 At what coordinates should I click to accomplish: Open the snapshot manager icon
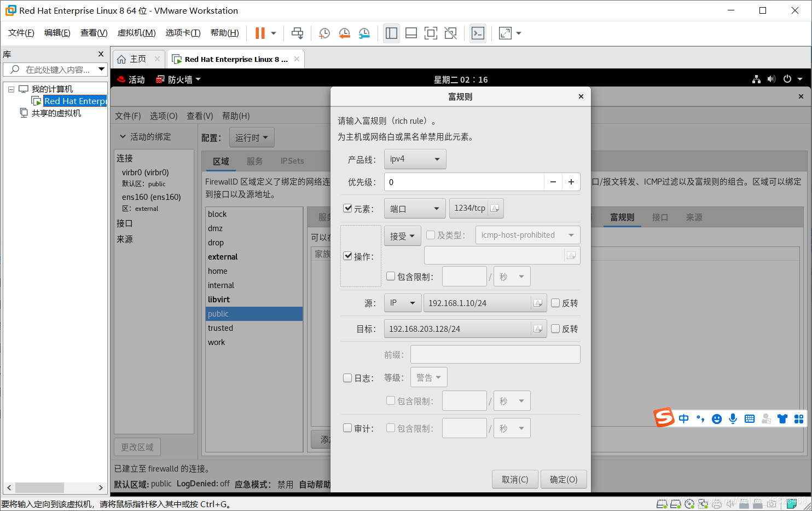[364, 33]
